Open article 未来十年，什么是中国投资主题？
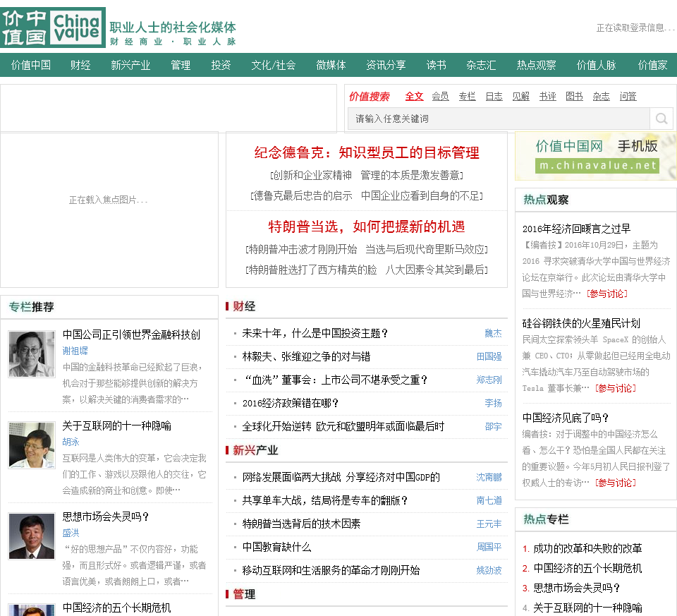Viewport: 677px width, 616px height. (315, 333)
